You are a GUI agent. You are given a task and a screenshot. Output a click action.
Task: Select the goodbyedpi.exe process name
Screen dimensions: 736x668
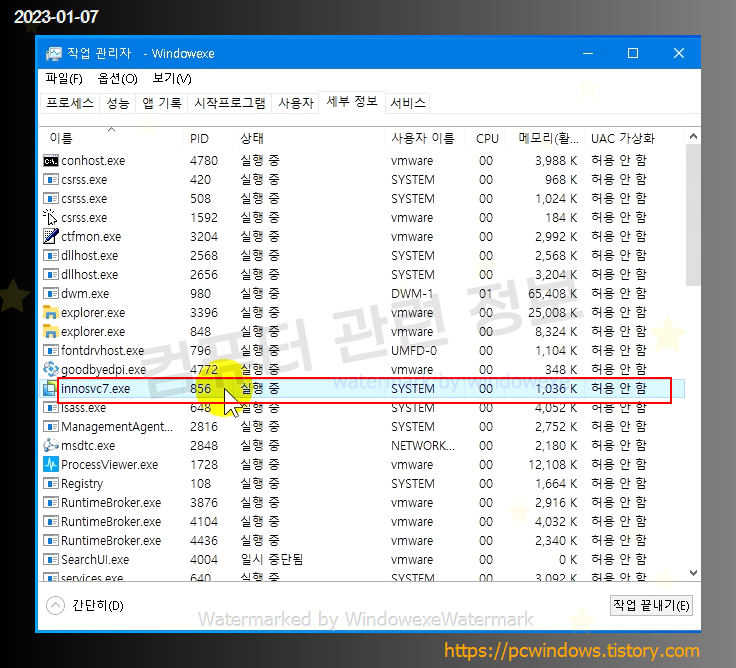click(103, 370)
